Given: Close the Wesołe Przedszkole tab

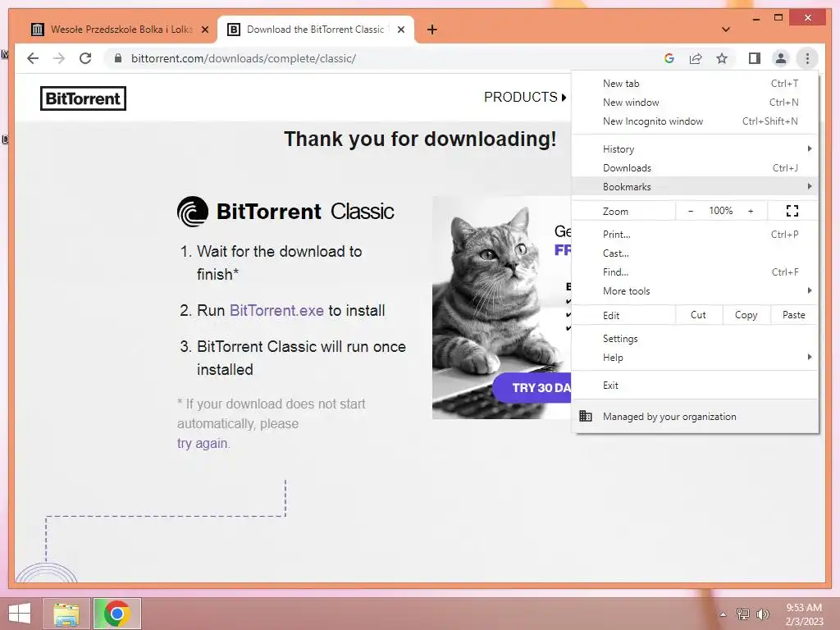Looking at the screenshot, I should tap(204, 30).
